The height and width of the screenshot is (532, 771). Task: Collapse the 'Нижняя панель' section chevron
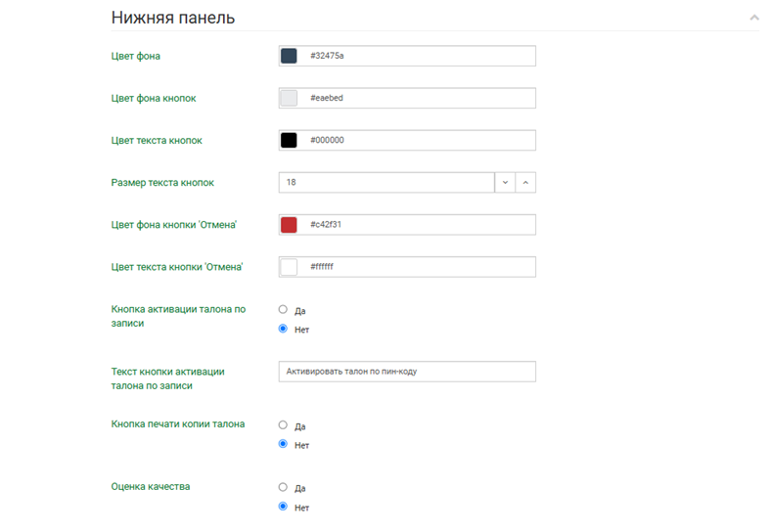click(753, 18)
